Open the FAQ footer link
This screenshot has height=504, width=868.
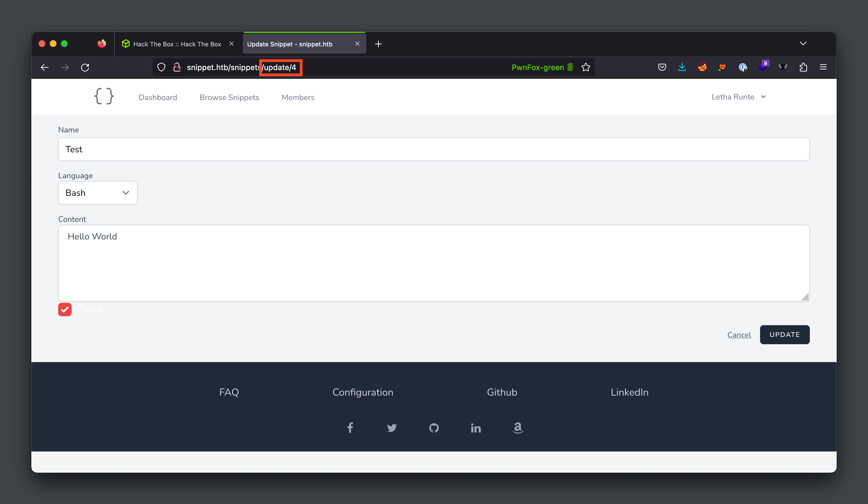229,392
